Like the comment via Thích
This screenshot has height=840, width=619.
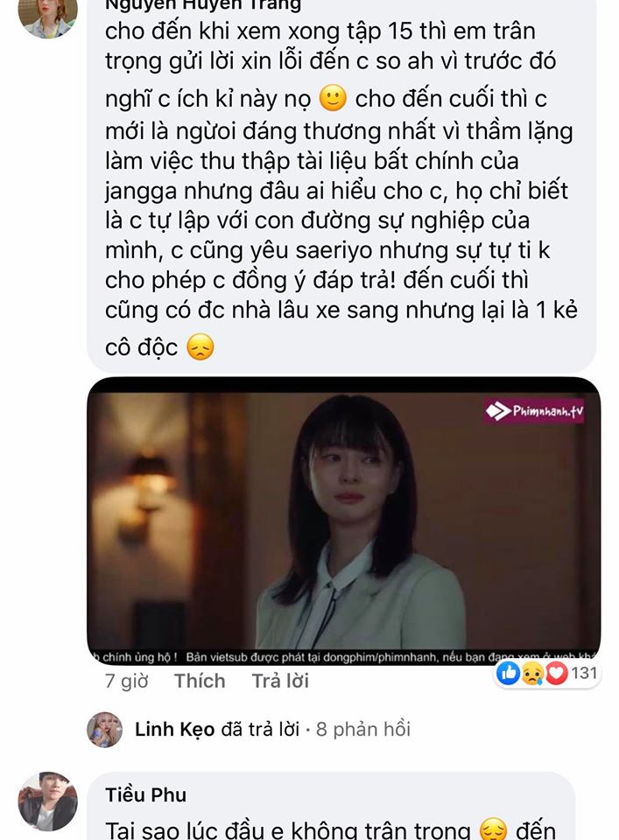(200, 681)
